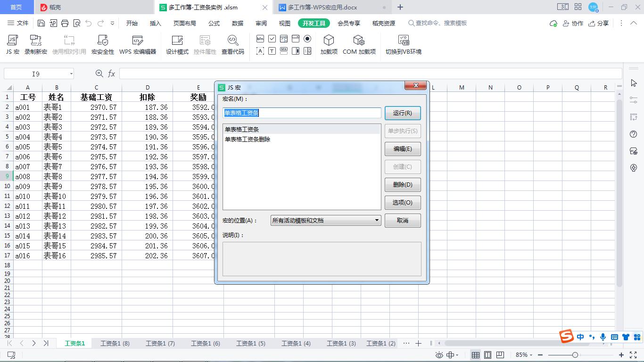Expand the toolbar options chevron near 重做
The height and width of the screenshot is (362, 644).
pyautogui.click(x=113, y=23)
